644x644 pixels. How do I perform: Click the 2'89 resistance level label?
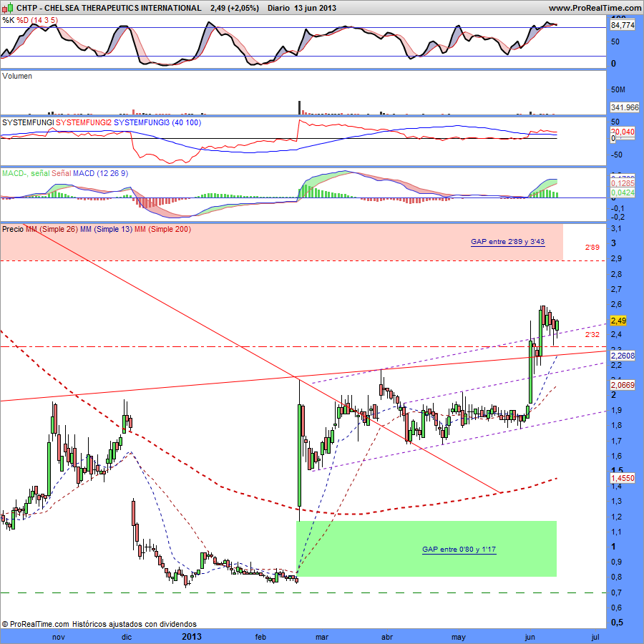point(592,248)
